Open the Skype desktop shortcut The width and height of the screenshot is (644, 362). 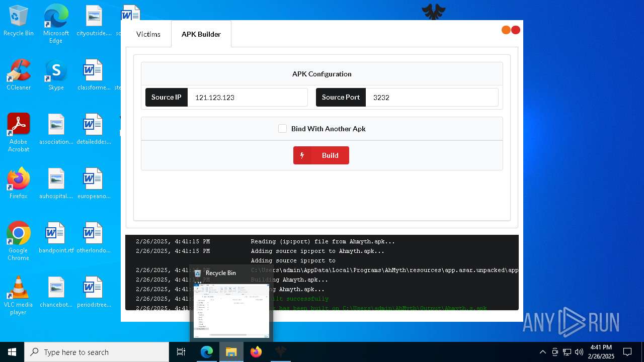(x=56, y=75)
